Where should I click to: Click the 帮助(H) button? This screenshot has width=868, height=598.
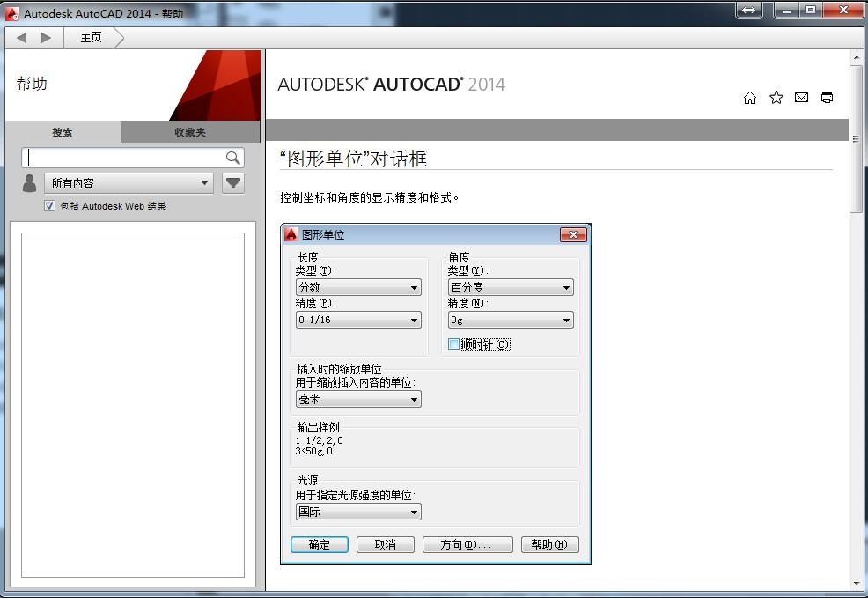[x=549, y=544]
